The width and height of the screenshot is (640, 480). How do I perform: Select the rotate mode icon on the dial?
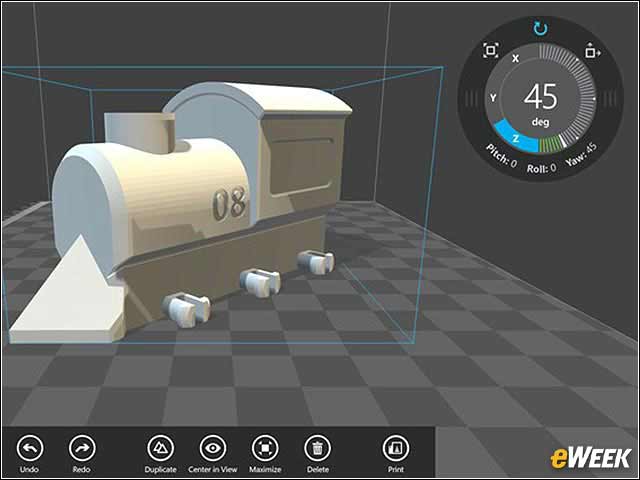[540, 29]
